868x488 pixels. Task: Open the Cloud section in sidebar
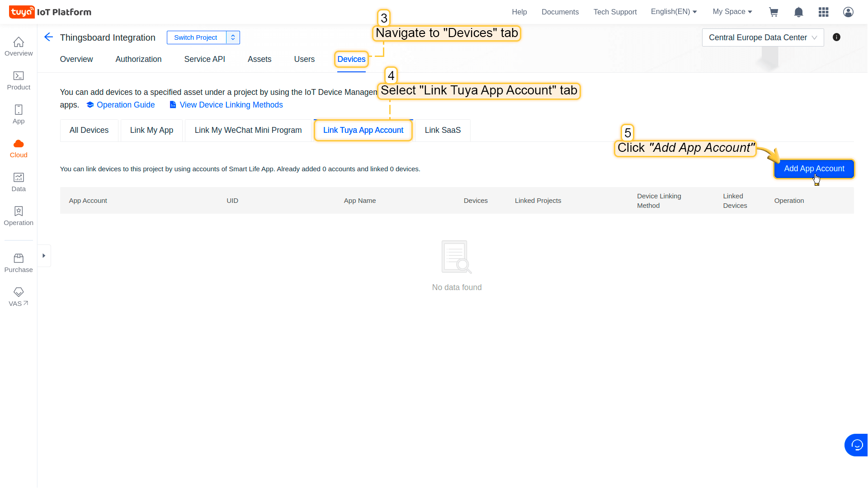point(19,148)
